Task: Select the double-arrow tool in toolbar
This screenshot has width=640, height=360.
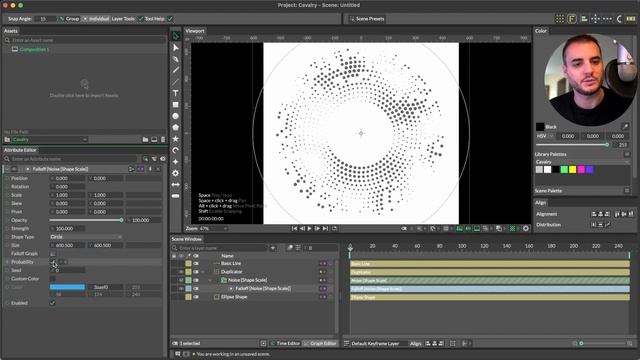Action: click(x=176, y=184)
